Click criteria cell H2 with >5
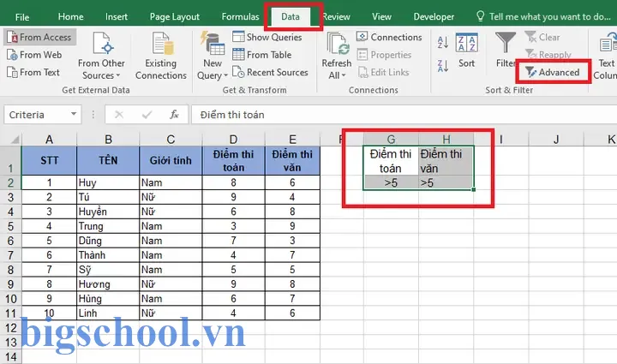The image size is (617, 364). (x=446, y=182)
